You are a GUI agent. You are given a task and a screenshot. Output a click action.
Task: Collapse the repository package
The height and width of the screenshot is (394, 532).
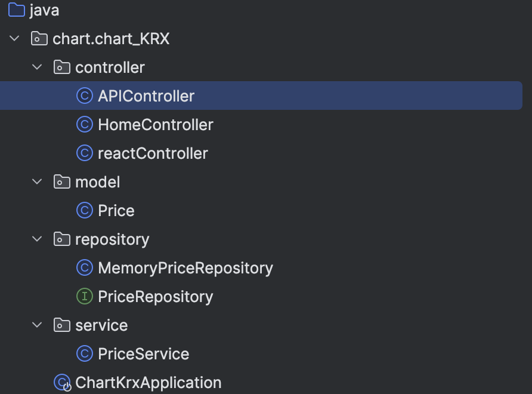[x=38, y=239]
